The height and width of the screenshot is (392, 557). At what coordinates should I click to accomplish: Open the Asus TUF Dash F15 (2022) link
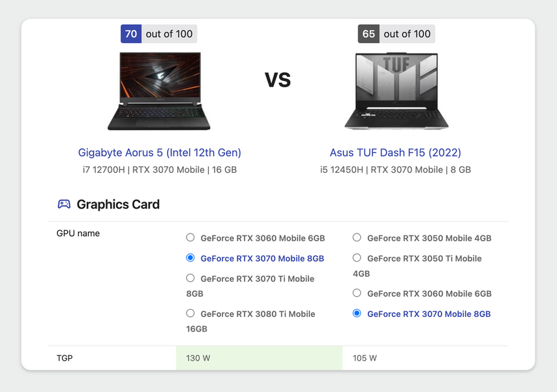pos(395,153)
